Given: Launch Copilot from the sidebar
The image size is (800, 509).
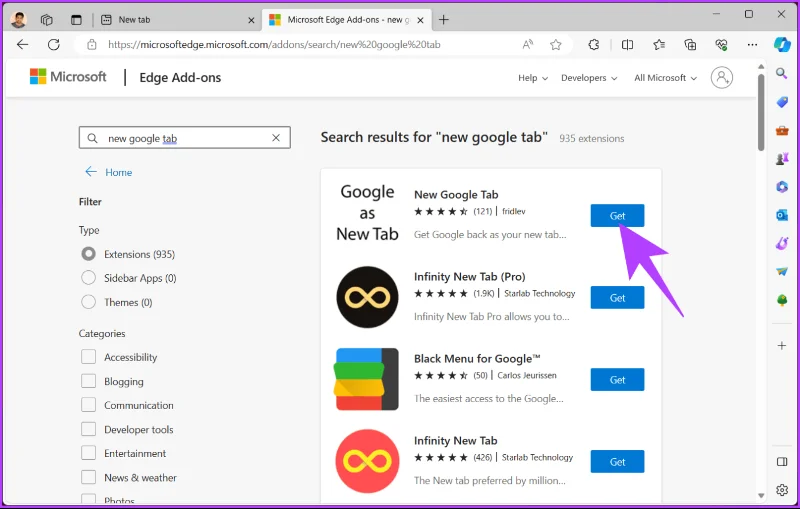Looking at the screenshot, I should click(782, 44).
